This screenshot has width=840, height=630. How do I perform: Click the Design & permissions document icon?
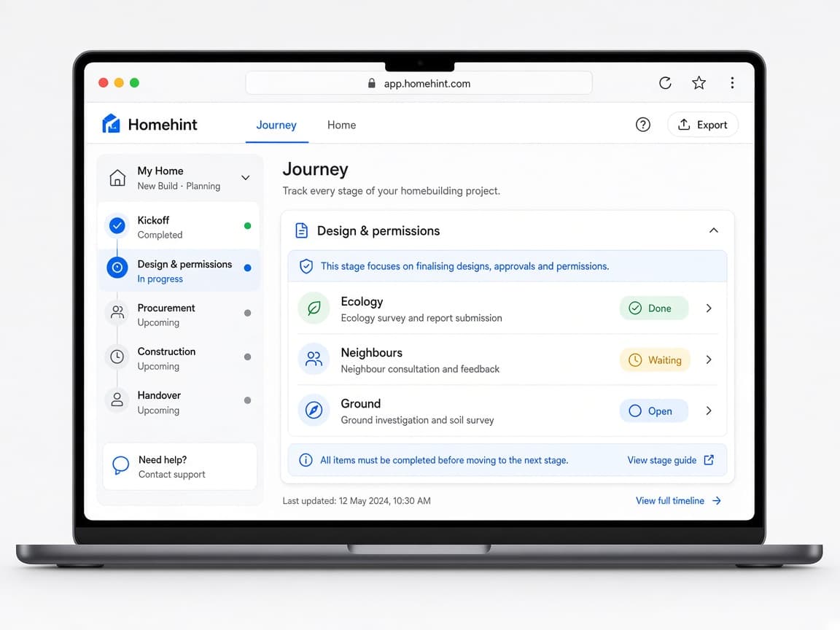(302, 231)
